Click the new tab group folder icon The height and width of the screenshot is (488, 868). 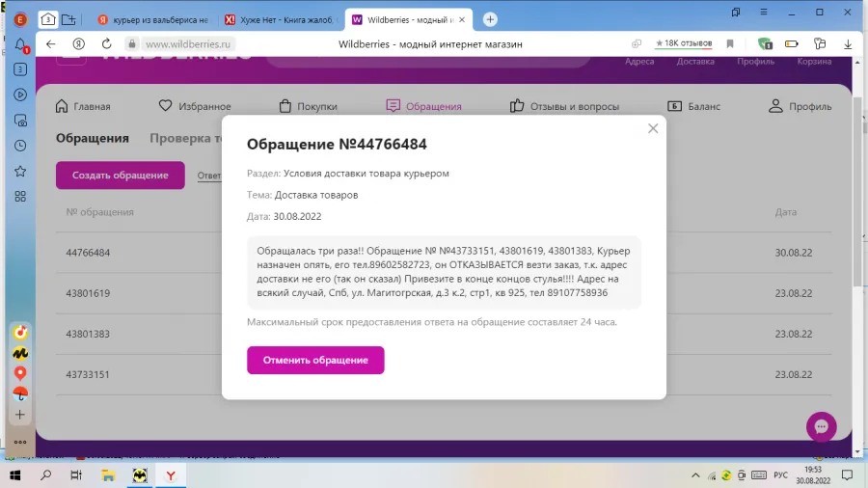click(x=68, y=19)
